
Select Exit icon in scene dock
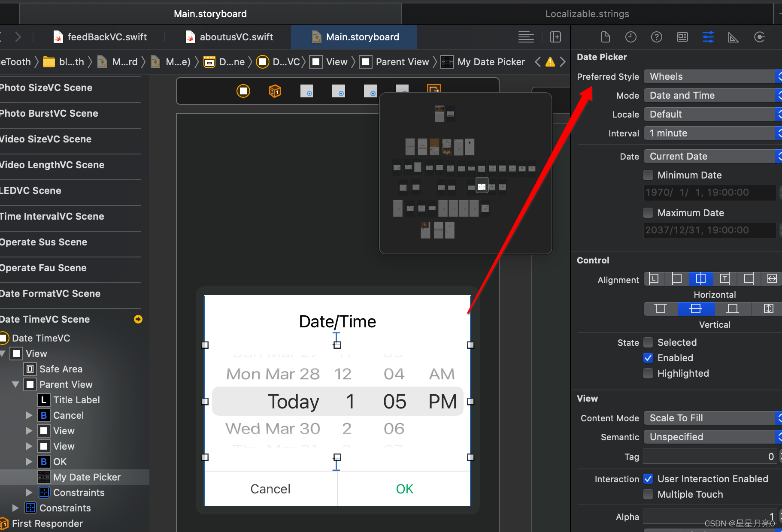pos(434,88)
